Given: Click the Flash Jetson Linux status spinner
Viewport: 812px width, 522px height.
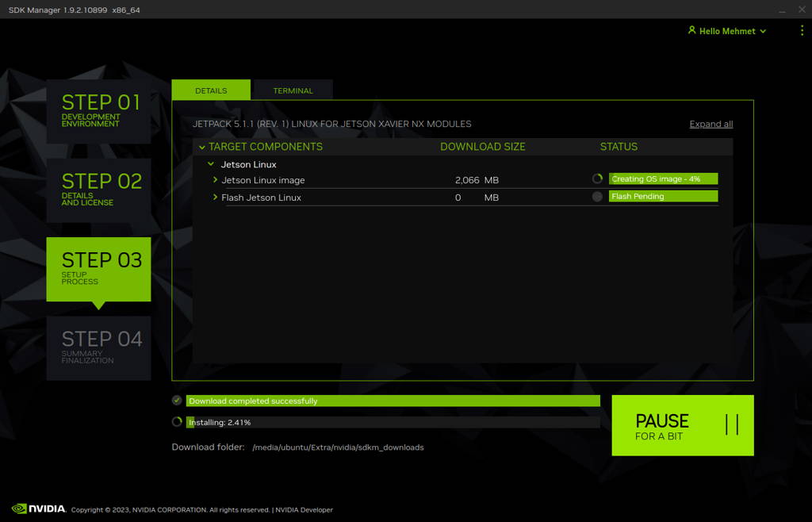Looking at the screenshot, I should coord(597,196).
